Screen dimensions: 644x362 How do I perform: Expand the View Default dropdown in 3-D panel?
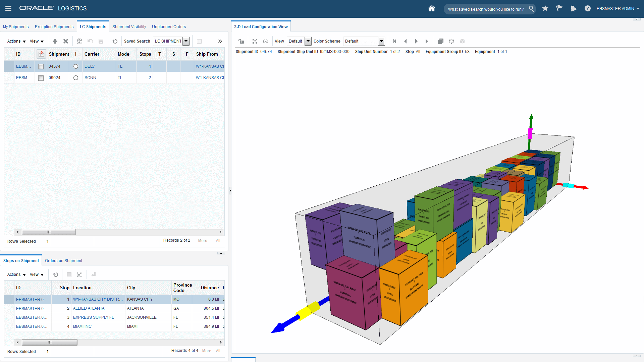coord(308,41)
